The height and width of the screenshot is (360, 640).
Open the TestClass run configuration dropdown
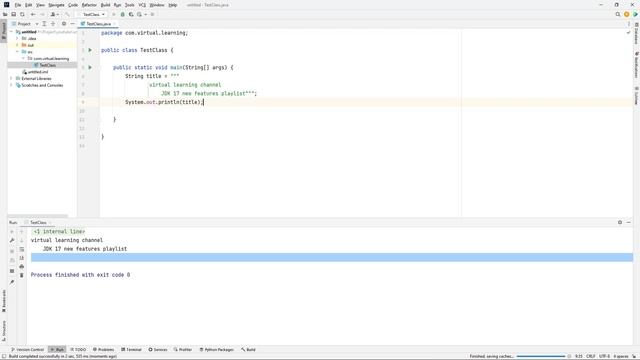pyautogui.click(x=92, y=14)
